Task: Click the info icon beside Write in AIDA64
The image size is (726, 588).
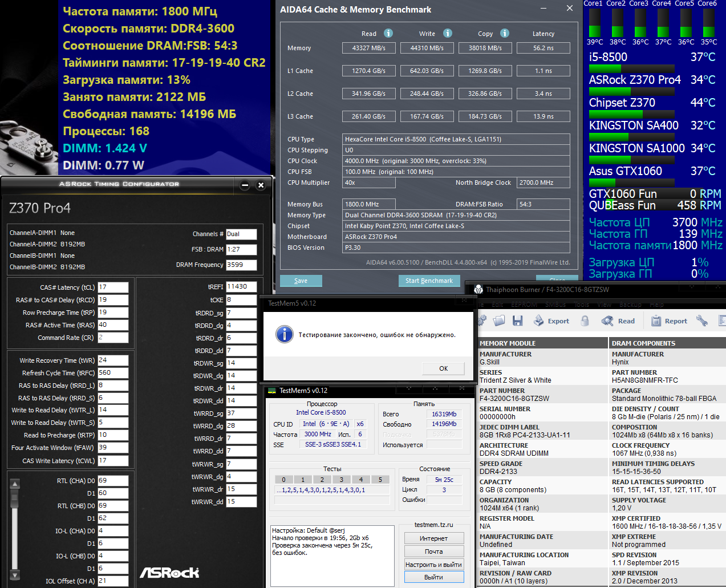Action: 448,33
